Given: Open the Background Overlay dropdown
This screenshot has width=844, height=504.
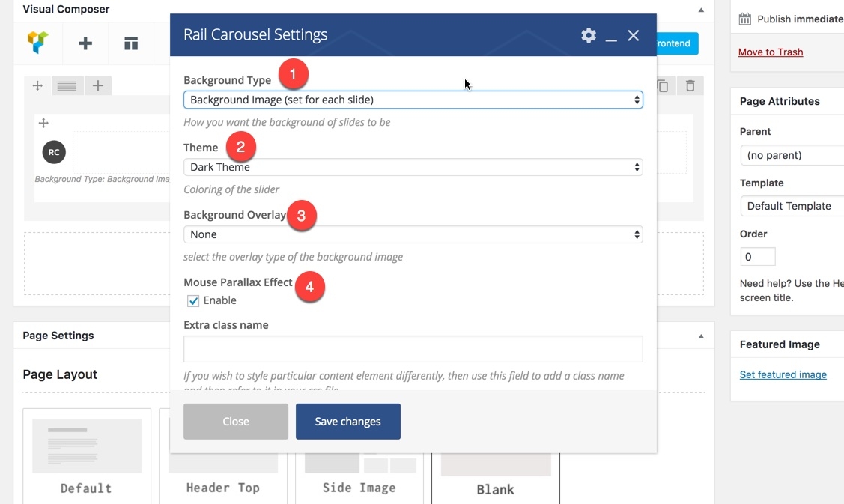Looking at the screenshot, I should click(413, 234).
